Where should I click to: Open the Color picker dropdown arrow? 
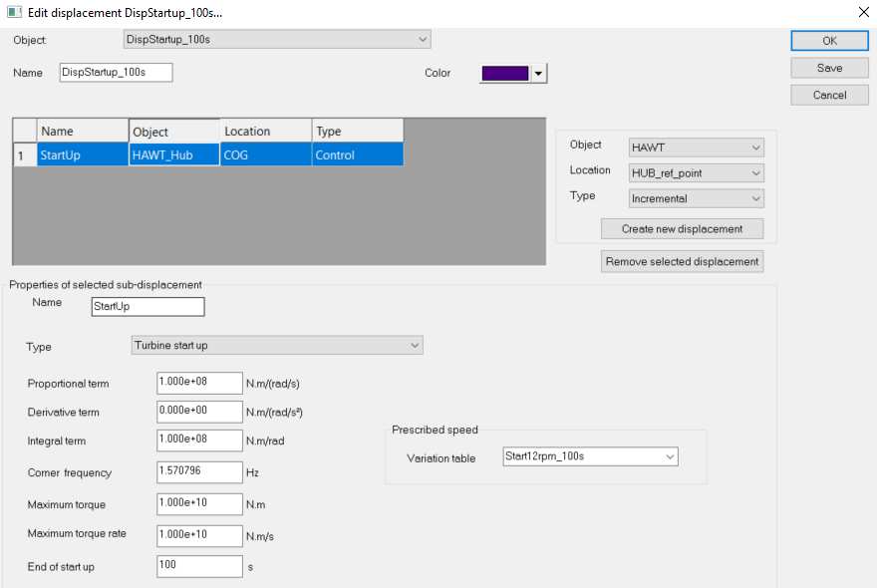(x=539, y=74)
